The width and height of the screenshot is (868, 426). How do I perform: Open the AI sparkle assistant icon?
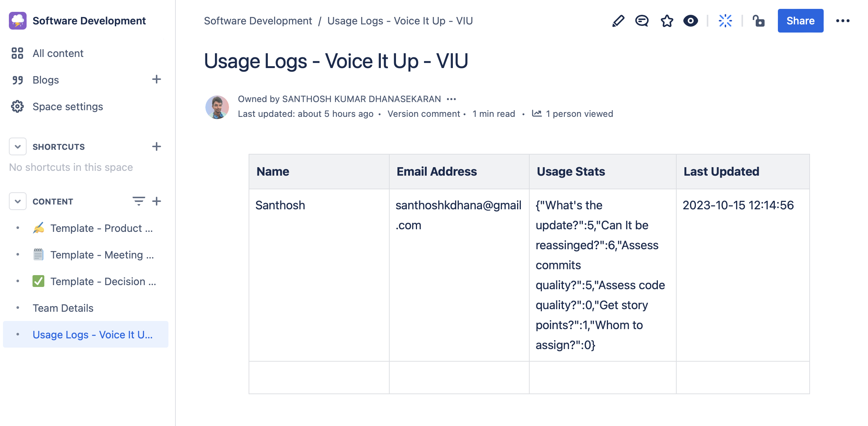pyautogui.click(x=725, y=21)
